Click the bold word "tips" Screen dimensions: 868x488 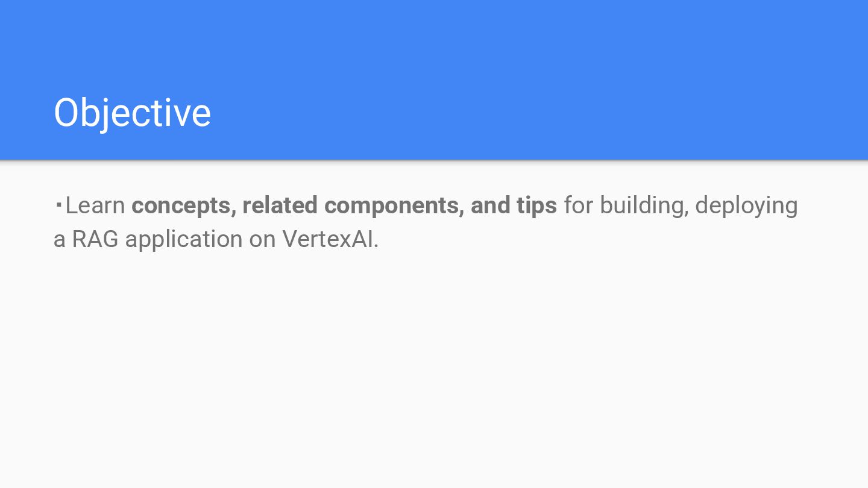(x=536, y=205)
